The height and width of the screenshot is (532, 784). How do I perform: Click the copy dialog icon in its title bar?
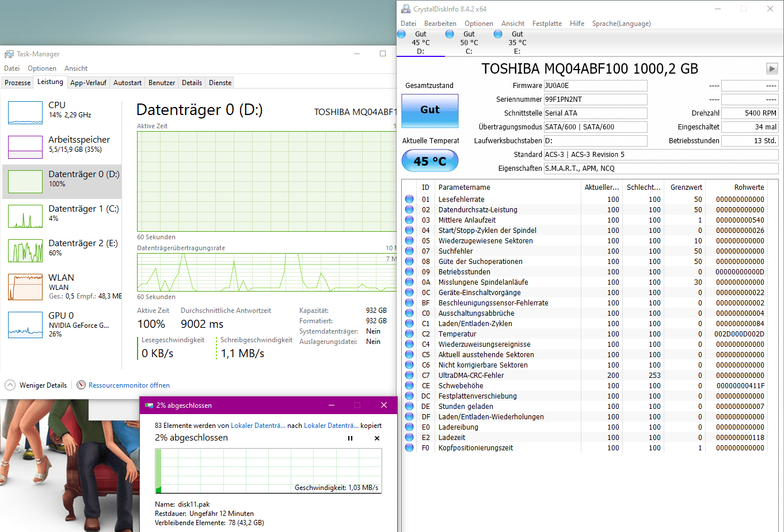coord(149,405)
